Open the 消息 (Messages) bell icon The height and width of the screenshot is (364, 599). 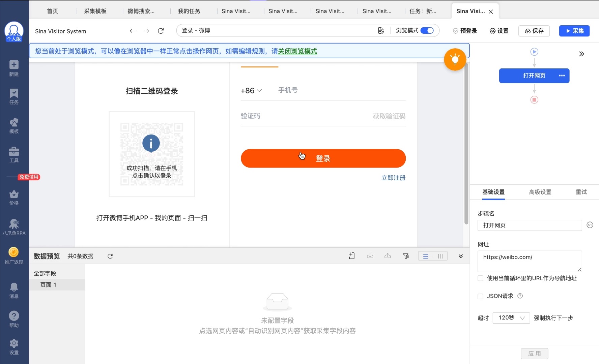coord(14,291)
